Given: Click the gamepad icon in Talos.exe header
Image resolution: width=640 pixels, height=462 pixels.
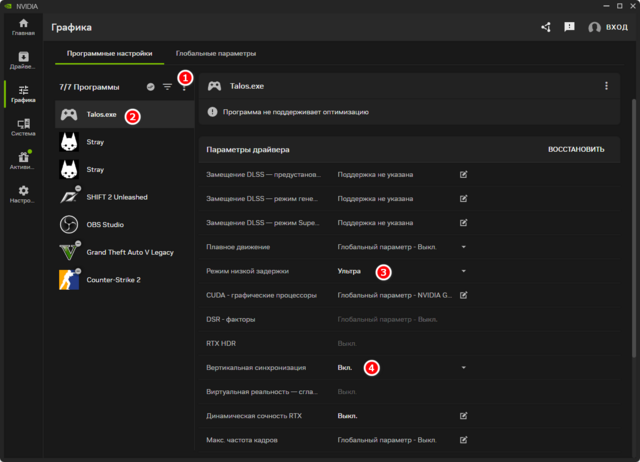Looking at the screenshot, I should pos(214,86).
